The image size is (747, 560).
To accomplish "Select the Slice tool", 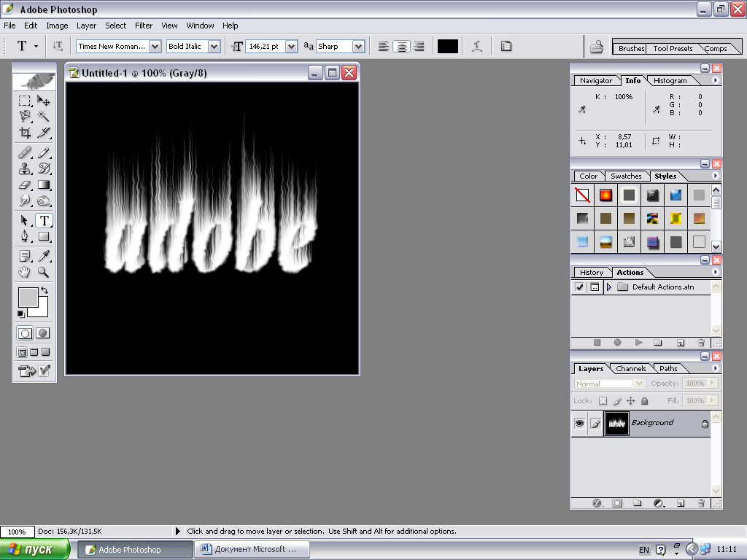I will pyautogui.click(x=44, y=133).
